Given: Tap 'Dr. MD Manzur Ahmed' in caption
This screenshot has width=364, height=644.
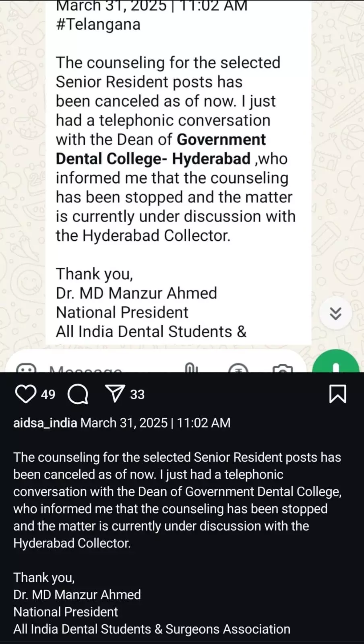Looking at the screenshot, I should click(x=77, y=594).
